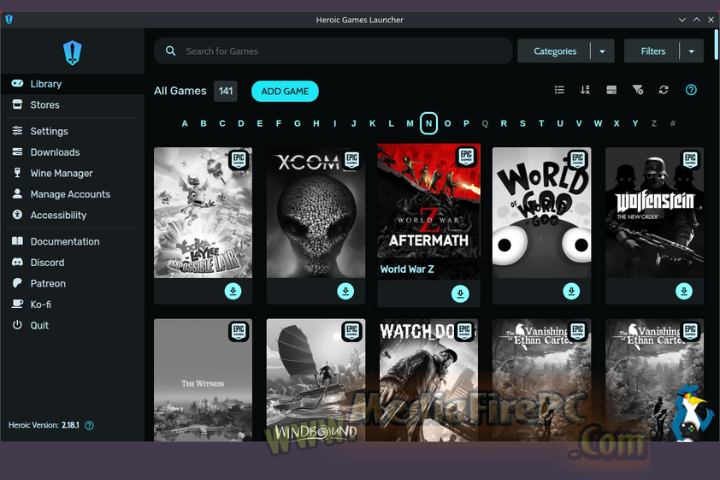
Task: Open the Yooka-Laylee Impossible Lair cover
Action: click(x=203, y=213)
